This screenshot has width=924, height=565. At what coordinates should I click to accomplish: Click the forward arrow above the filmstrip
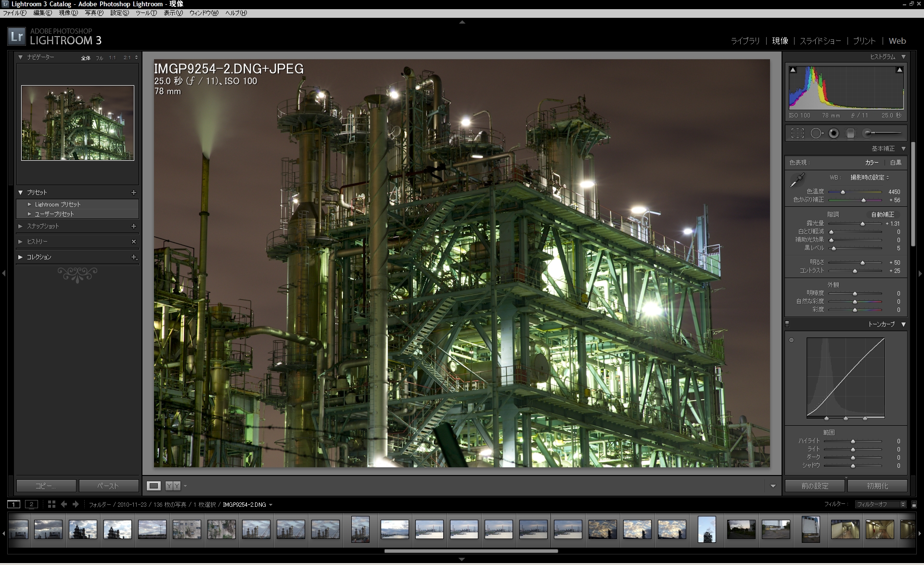(x=76, y=505)
